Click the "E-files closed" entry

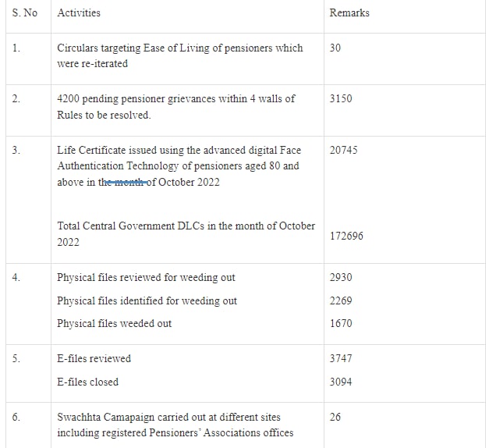click(x=88, y=382)
